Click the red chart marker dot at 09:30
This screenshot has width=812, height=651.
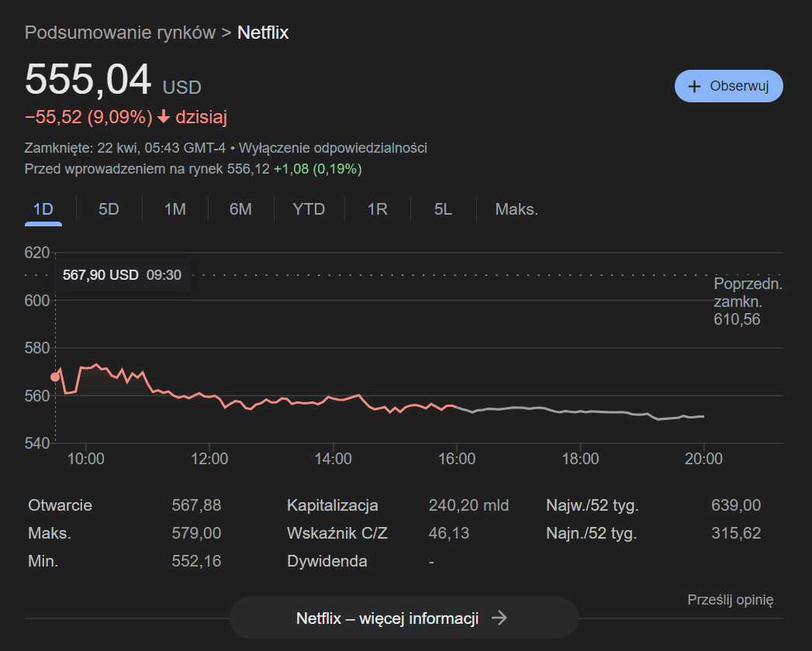55,377
